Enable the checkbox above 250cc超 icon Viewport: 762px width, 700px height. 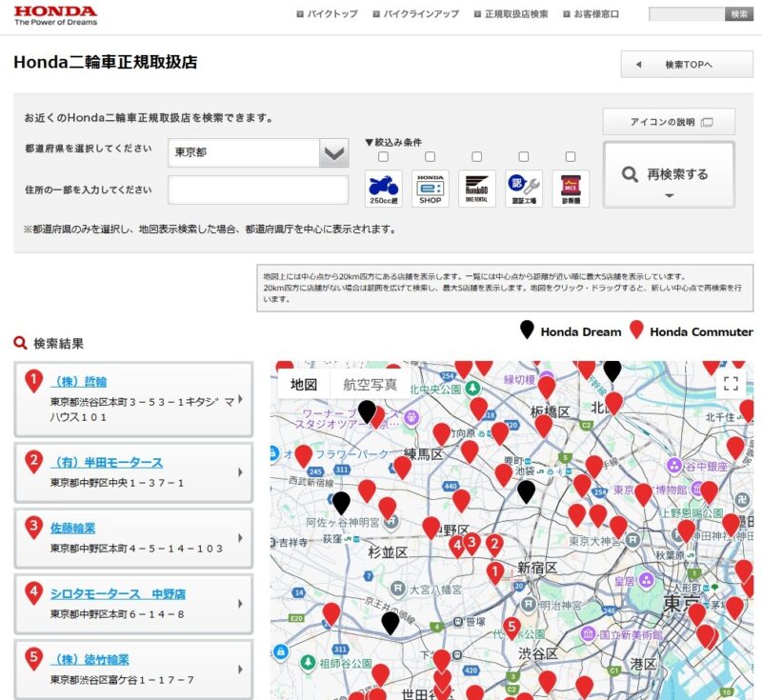click(x=383, y=157)
